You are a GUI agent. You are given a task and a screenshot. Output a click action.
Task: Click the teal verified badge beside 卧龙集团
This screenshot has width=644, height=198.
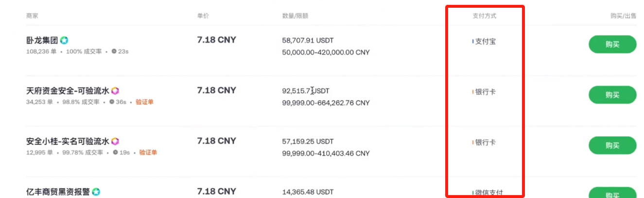click(64, 40)
